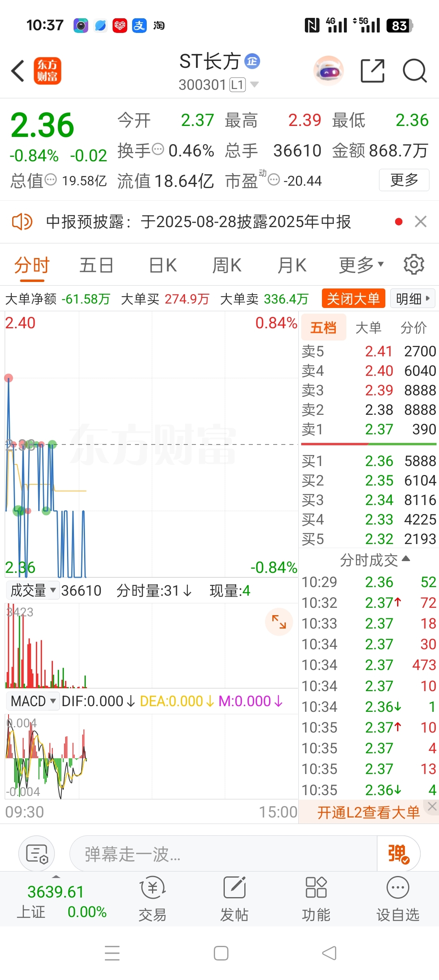Collapse the 分时成交 list

tap(375, 560)
